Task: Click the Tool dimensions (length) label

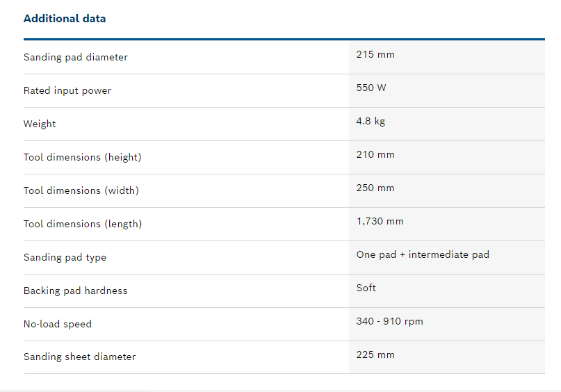Action: click(x=83, y=224)
